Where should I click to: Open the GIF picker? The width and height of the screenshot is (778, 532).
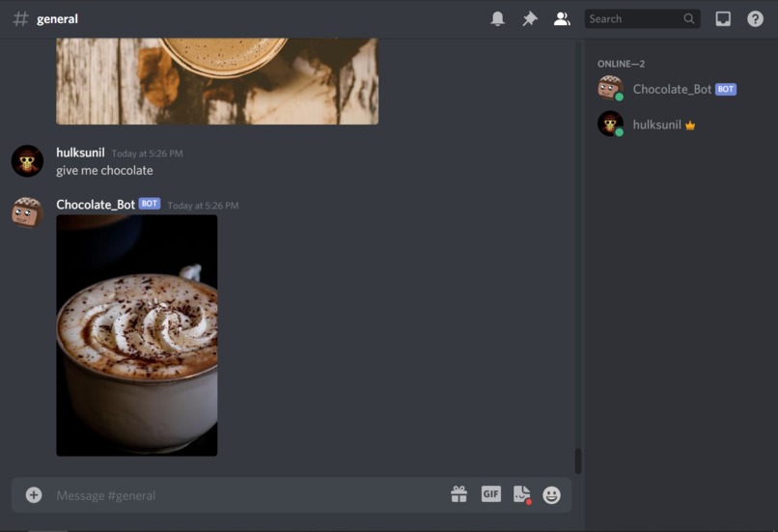pos(490,493)
